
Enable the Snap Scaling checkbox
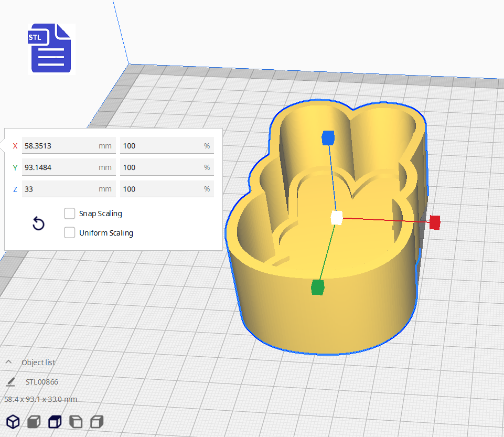coord(69,214)
